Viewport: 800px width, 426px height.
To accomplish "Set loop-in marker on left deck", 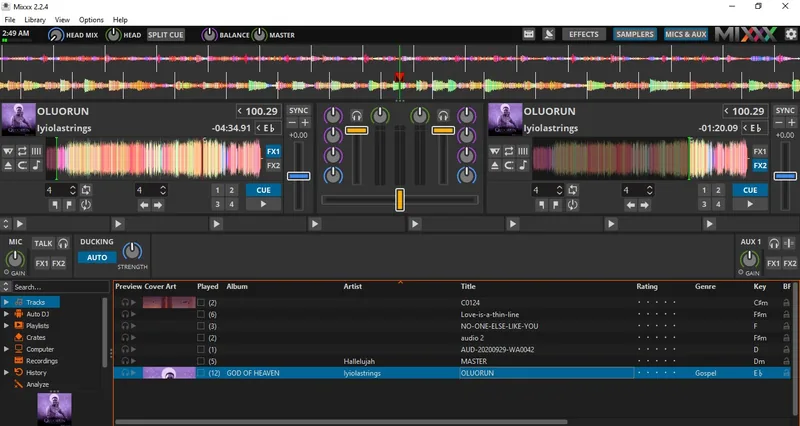I will tap(55, 205).
